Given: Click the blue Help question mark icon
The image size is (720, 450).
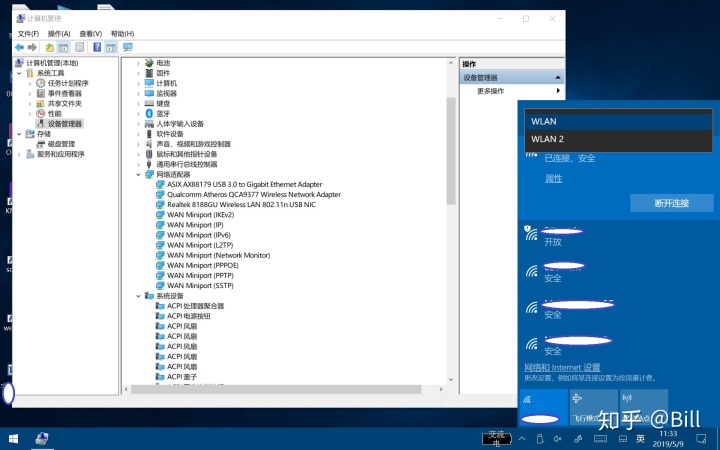Looking at the screenshot, I should [97, 47].
